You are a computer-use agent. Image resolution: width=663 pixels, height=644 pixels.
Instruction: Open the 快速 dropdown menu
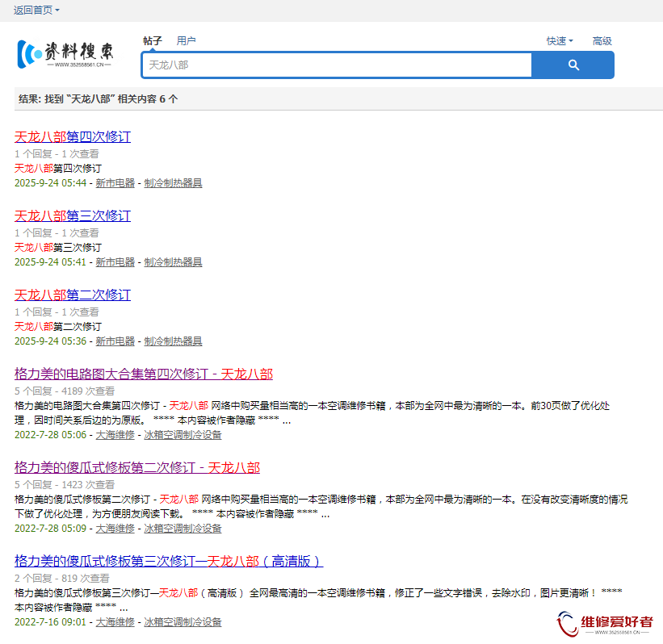point(559,41)
